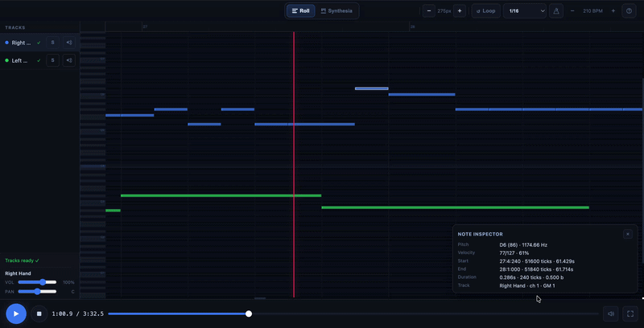Click the Stop playback button

tap(39, 314)
